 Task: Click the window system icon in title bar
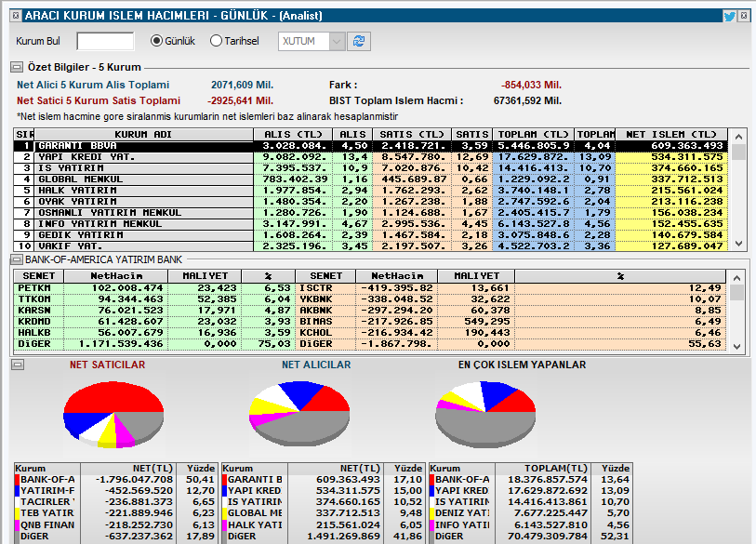16,16
